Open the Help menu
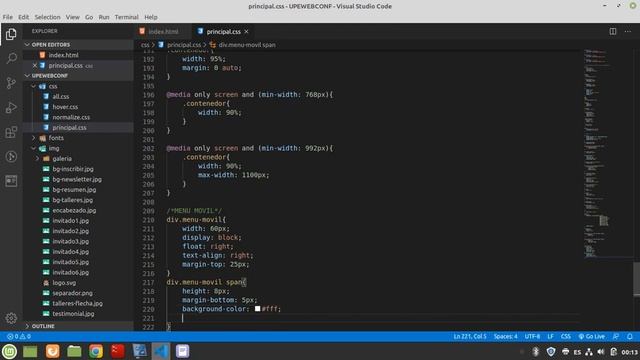This screenshot has height=360, width=640. tap(151, 17)
